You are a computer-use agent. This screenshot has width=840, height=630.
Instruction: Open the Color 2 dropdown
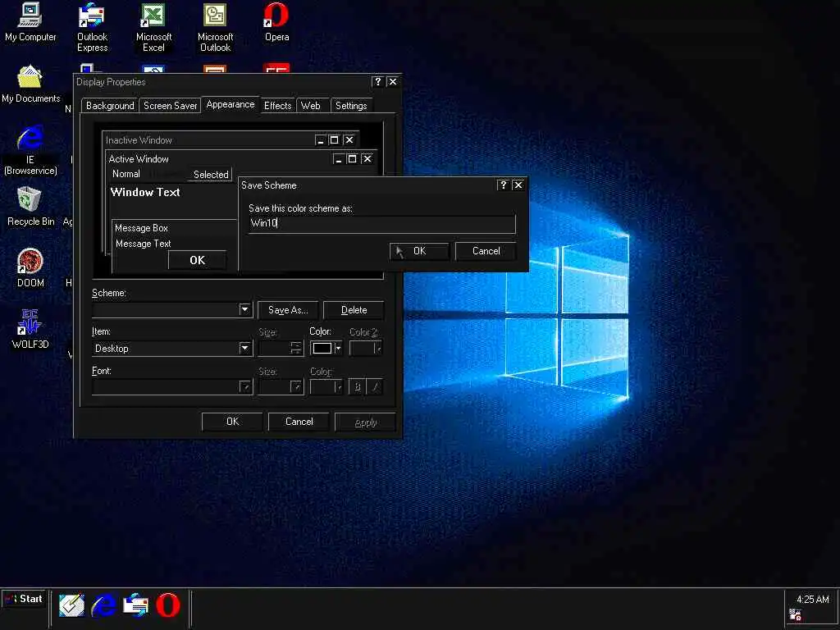click(365, 348)
